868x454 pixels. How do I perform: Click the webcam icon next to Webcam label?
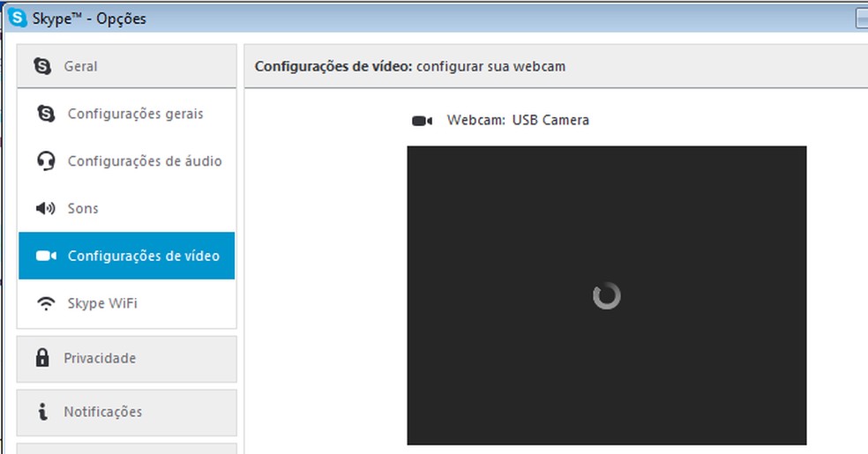point(422,121)
